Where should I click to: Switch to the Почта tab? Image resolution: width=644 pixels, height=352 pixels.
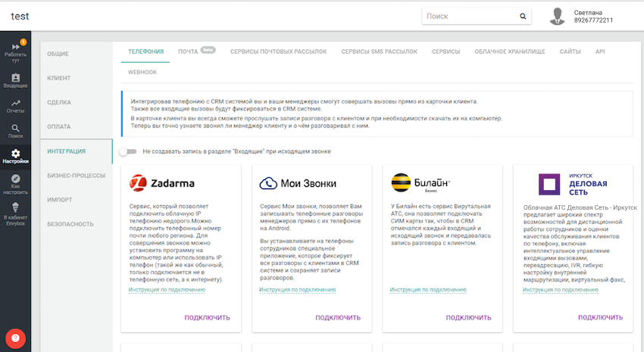[x=188, y=51]
